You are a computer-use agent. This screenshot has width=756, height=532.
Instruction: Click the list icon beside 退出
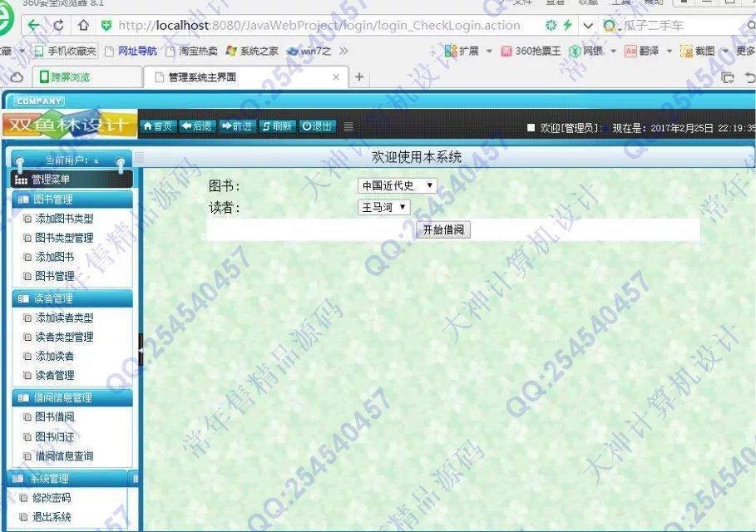tap(348, 126)
